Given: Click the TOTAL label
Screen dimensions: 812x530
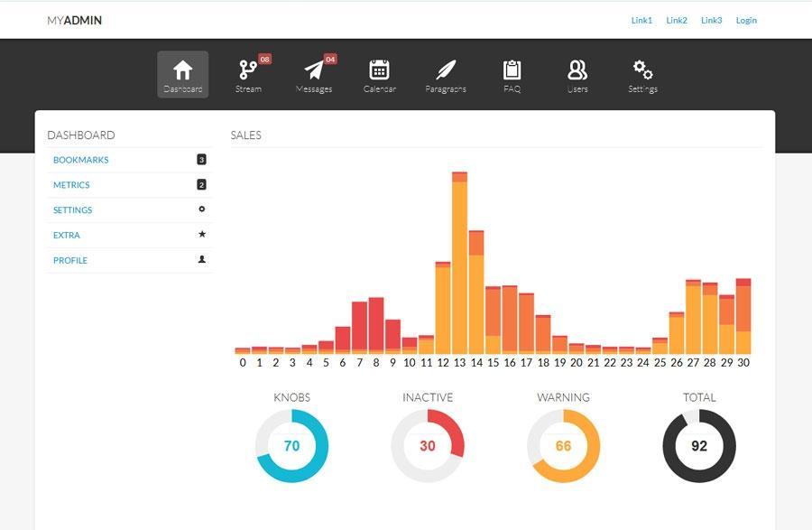Looking at the screenshot, I should point(699,397).
